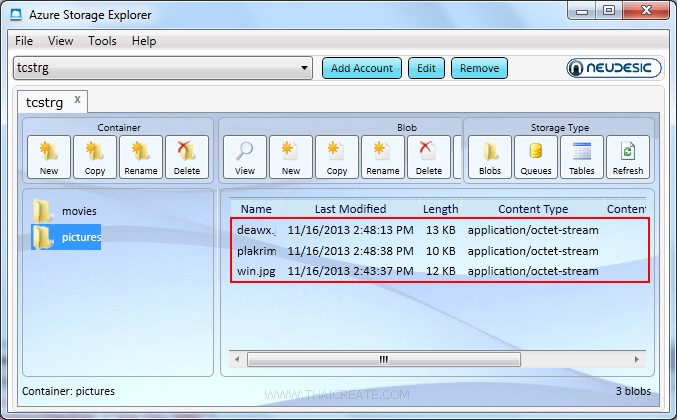Close the tcstrg tab
Screen dimensions: 677x420
[x=77, y=100]
